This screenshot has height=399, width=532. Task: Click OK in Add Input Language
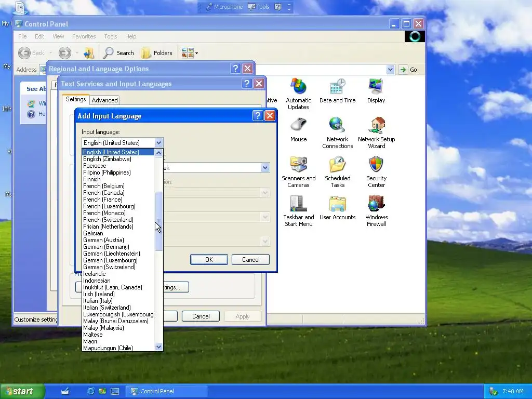click(209, 260)
